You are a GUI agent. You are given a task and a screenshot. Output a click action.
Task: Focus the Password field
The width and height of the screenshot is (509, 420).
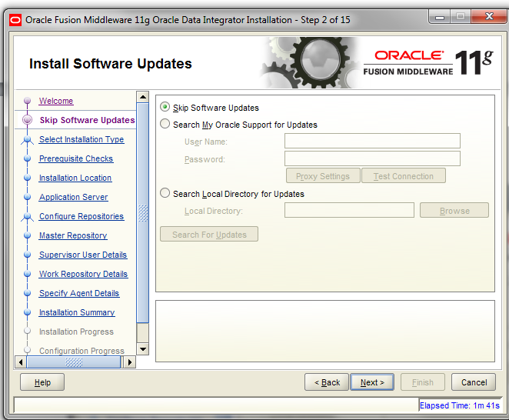[372, 158]
